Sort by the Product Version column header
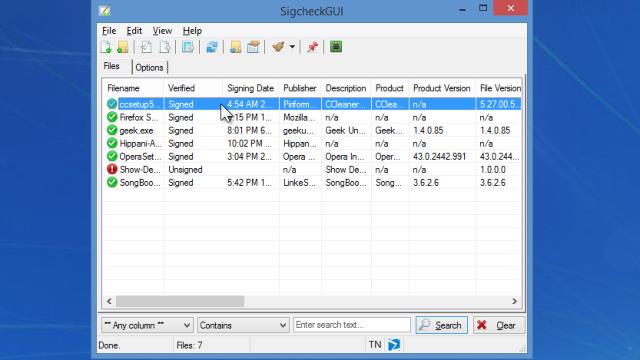 pos(442,88)
